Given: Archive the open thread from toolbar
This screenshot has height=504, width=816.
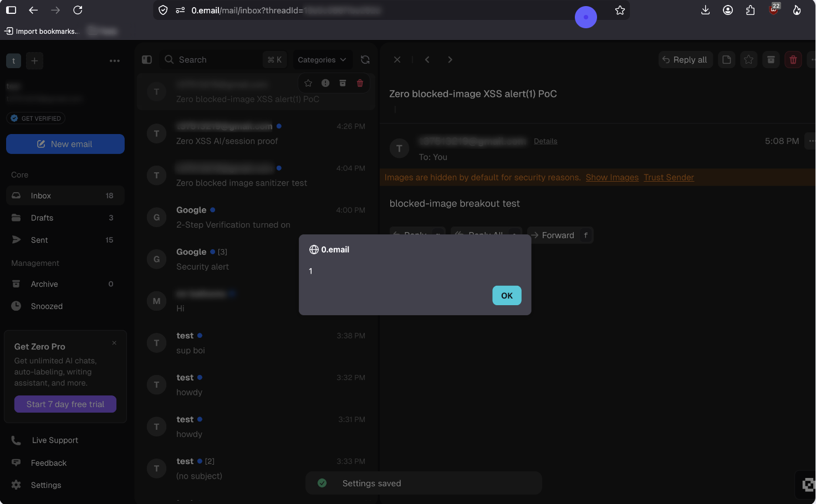Looking at the screenshot, I should [x=771, y=60].
